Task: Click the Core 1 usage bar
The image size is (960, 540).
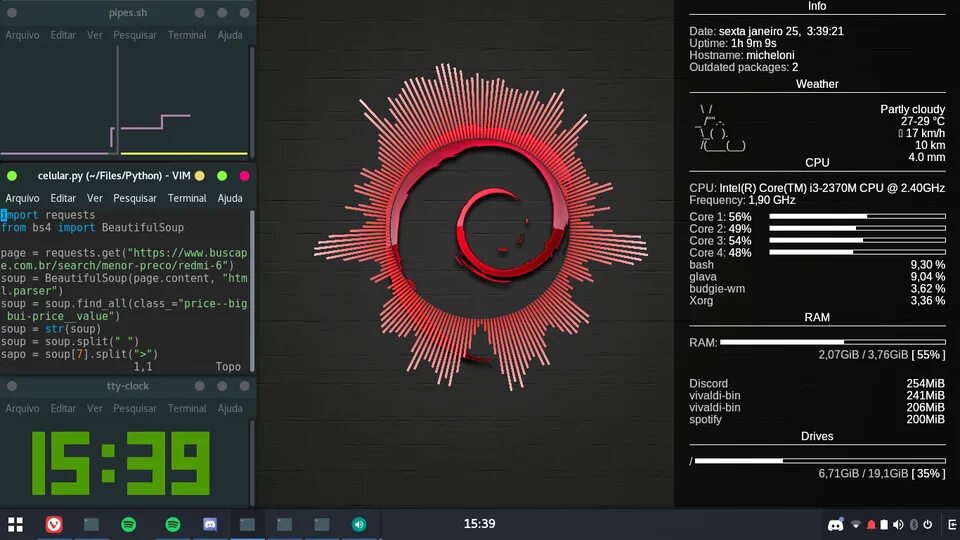Action: (x=857, y=216)
